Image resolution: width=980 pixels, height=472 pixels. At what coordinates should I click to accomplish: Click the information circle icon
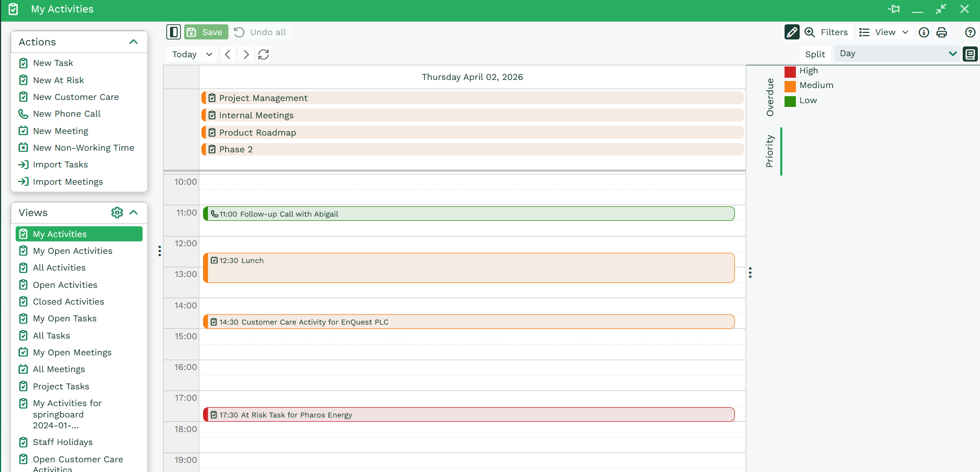(924, 32)
